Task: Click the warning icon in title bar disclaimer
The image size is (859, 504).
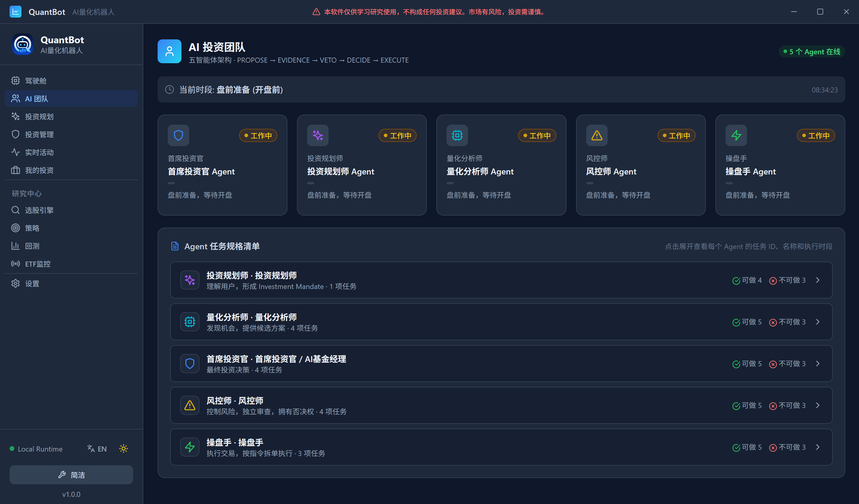Action: pyautogui.click(x=316, y=12)
